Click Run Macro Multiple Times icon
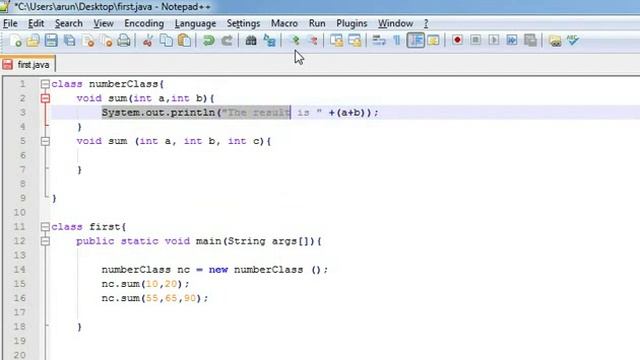The image size is (640, 360). 512,40
